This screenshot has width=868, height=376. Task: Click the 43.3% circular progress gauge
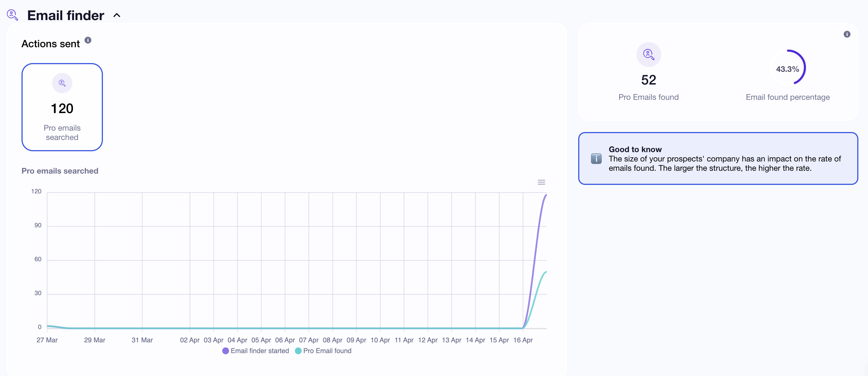[787, 67]
